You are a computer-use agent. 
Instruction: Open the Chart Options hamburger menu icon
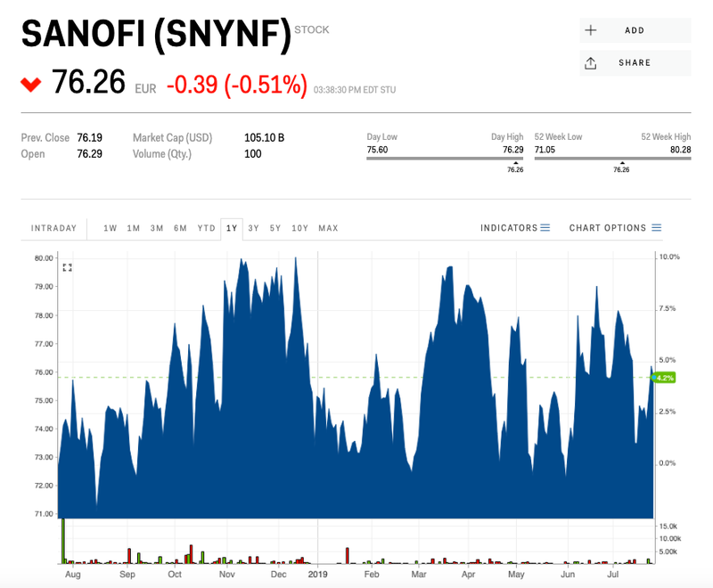pyautogui.click(x=656, y=228)
